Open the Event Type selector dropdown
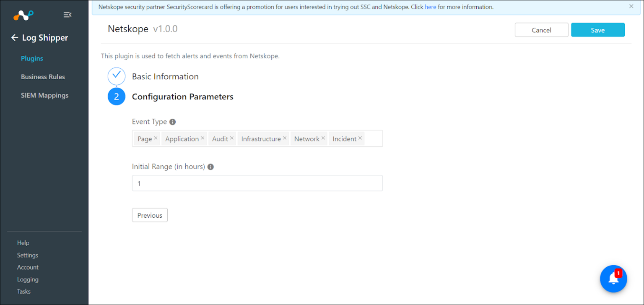 coord(373,138)
